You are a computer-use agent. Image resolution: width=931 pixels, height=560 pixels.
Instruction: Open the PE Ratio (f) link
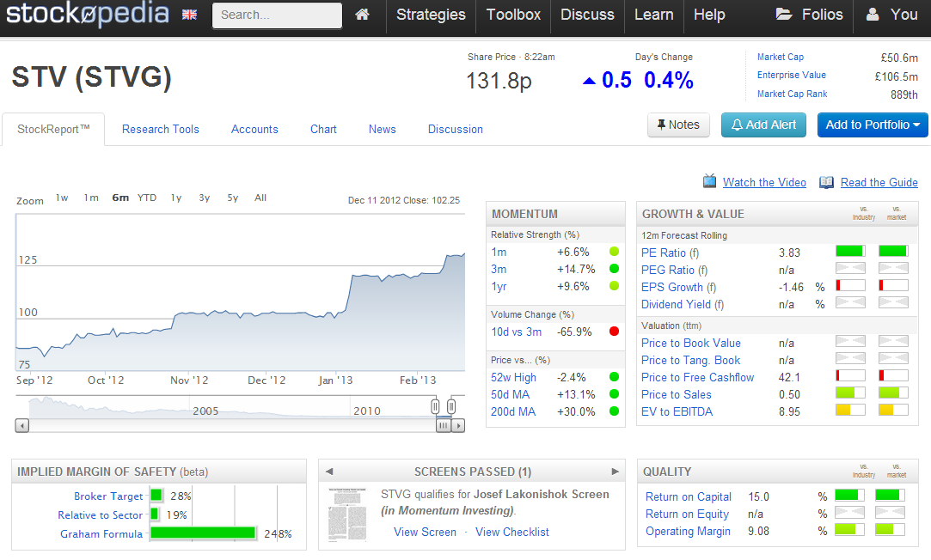pos(671,253)
